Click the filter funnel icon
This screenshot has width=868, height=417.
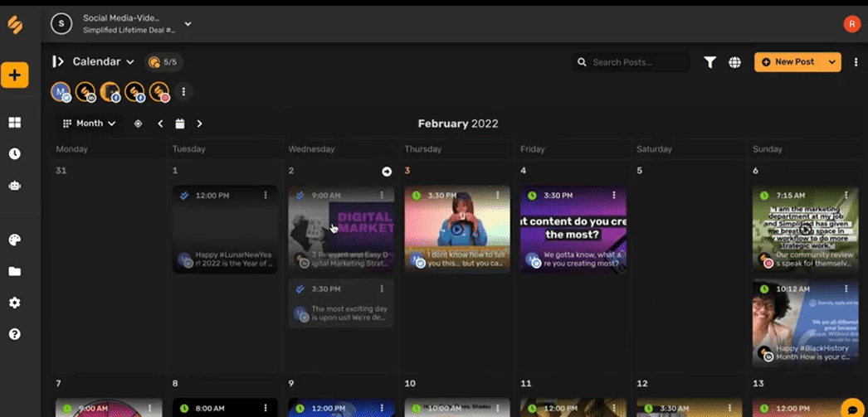(710, 62)
